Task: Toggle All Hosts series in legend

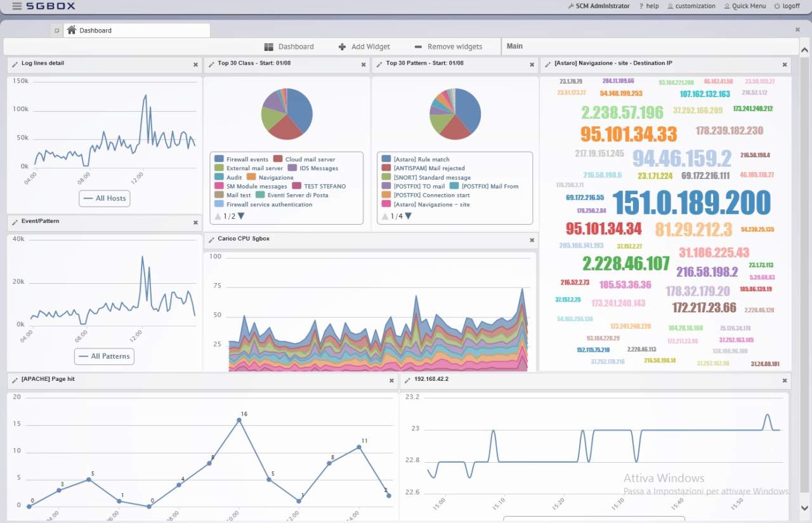Action: (x=103, y=198)
